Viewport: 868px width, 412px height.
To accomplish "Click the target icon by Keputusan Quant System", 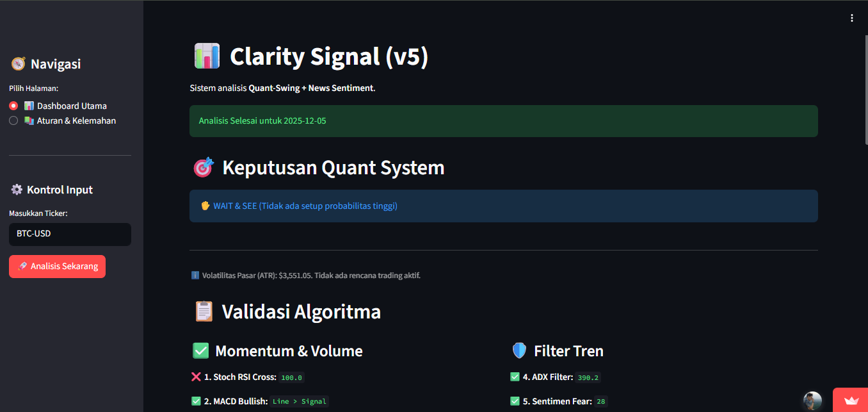I will pos(203,167).
